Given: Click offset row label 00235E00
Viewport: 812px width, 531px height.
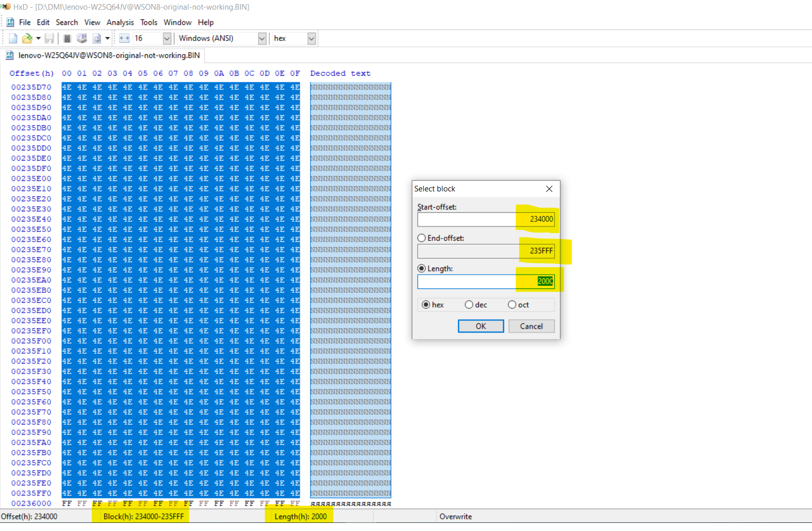Looking at the screenshot, I should [31, 179].
